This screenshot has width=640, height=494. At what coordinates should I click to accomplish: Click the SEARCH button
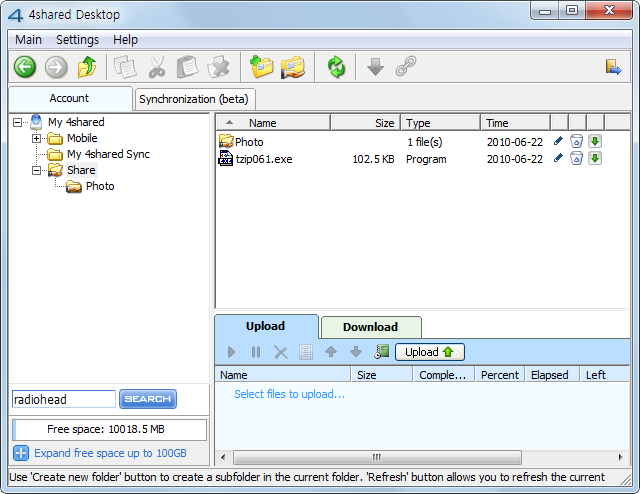point(148,399)
